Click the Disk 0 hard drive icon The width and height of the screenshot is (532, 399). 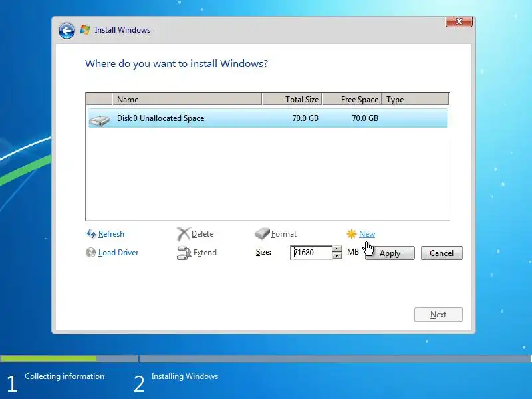coord(99,120)
